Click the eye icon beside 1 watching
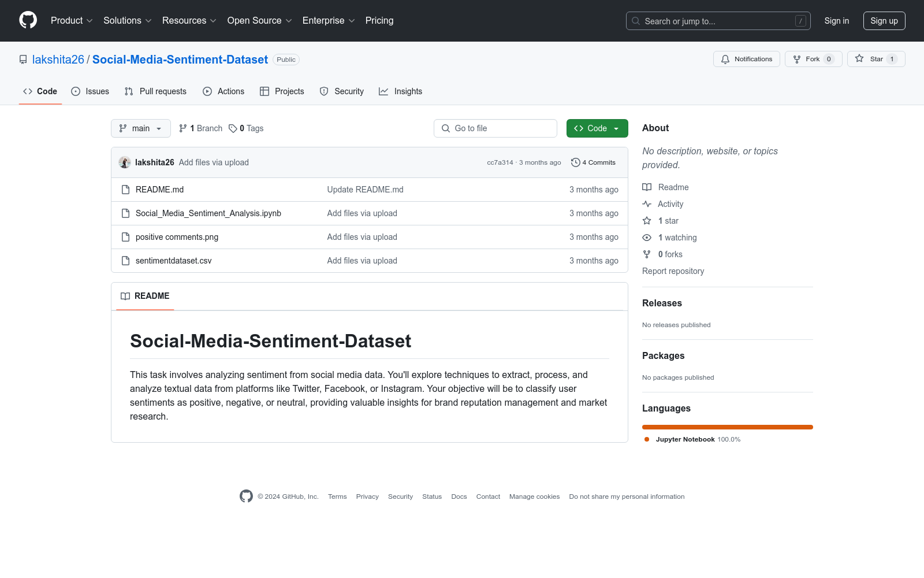 tap(647, 238)
